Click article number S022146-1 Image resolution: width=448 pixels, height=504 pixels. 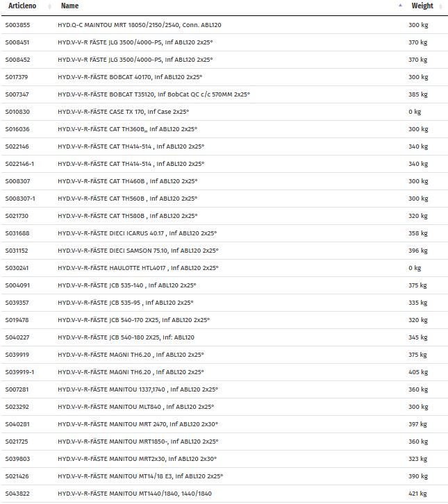(x=19, y=164)
